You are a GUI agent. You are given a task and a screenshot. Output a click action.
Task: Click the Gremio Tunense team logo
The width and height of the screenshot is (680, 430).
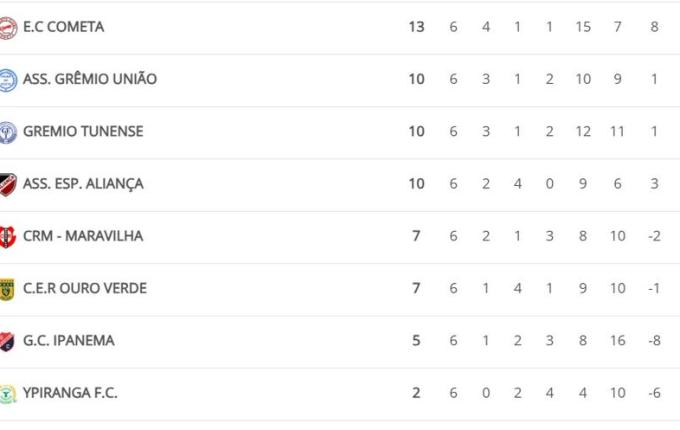click(x=8, y=132)
